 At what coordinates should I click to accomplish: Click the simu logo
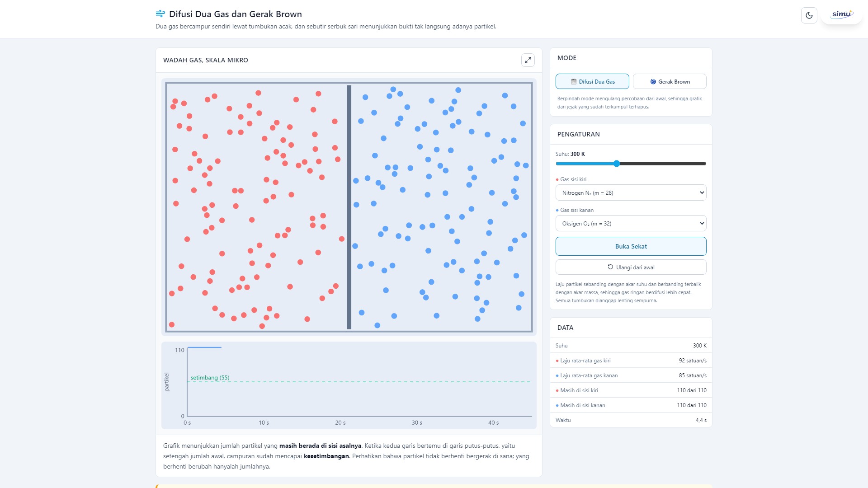tap(842, 14)
